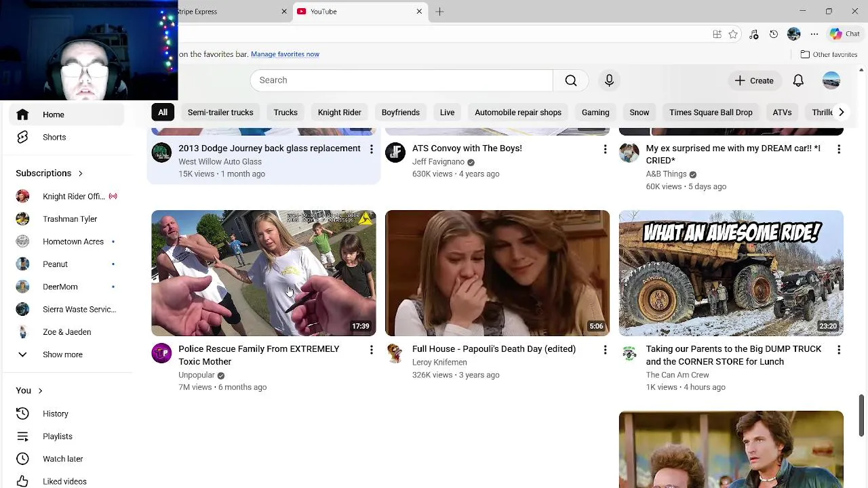Open West Willow Auto Glass channel avatar

click(x=161, y=152)
